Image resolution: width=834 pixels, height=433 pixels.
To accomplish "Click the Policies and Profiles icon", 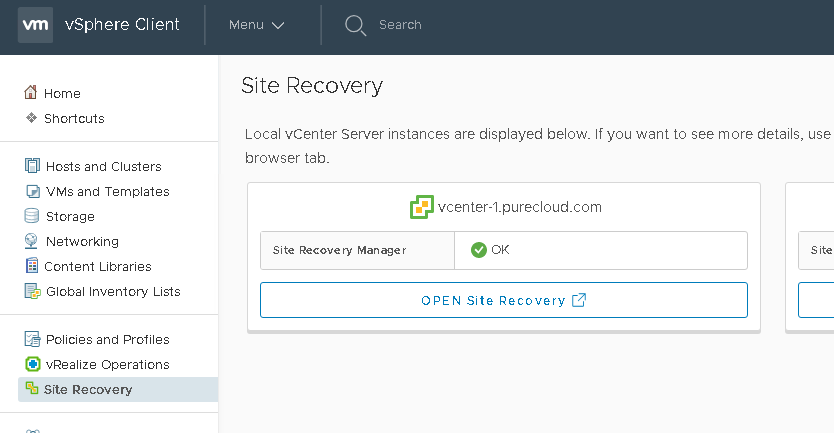I will click(32, 339).
